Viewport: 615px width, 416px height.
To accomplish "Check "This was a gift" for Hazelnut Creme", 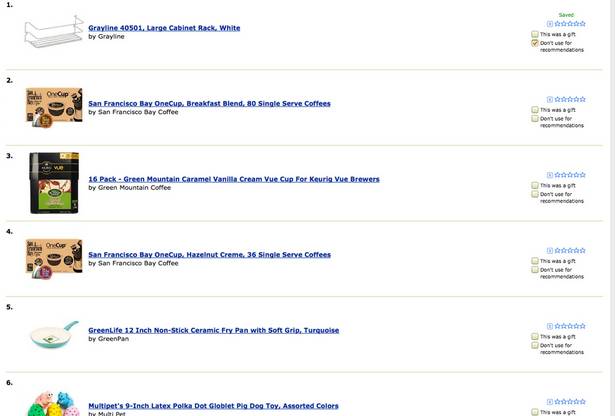I will (x=535, y=261).
